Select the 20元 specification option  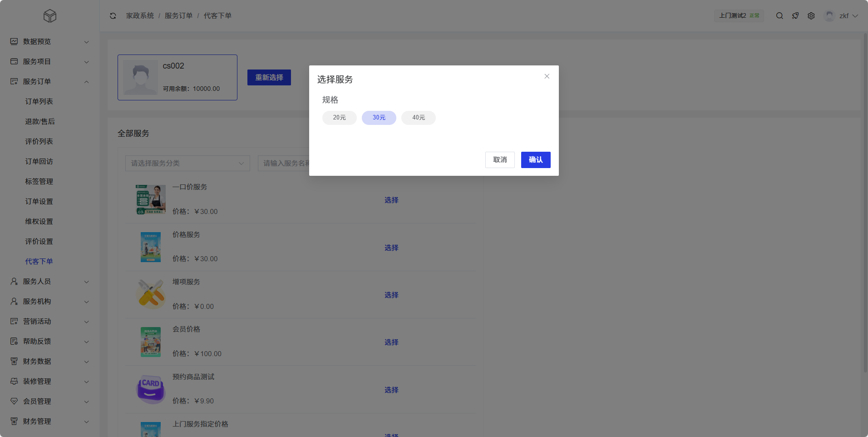tap(339, 118)
